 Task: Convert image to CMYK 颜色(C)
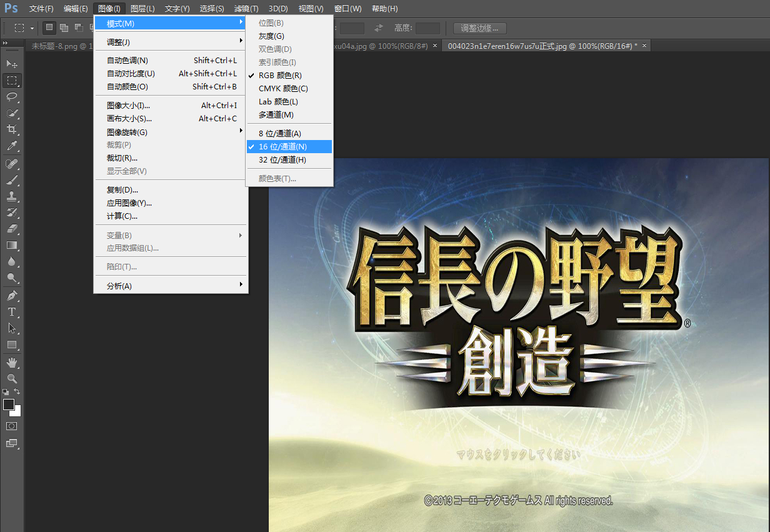tap(289, 89)
